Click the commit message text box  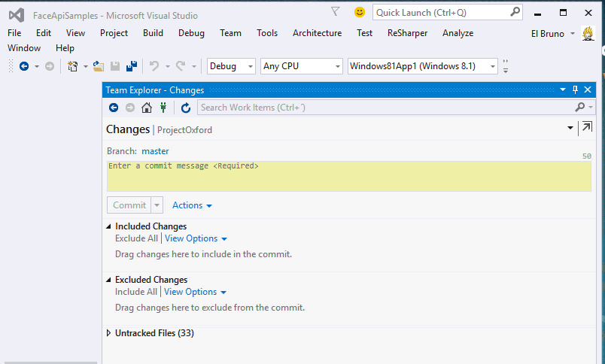point(348,176)
